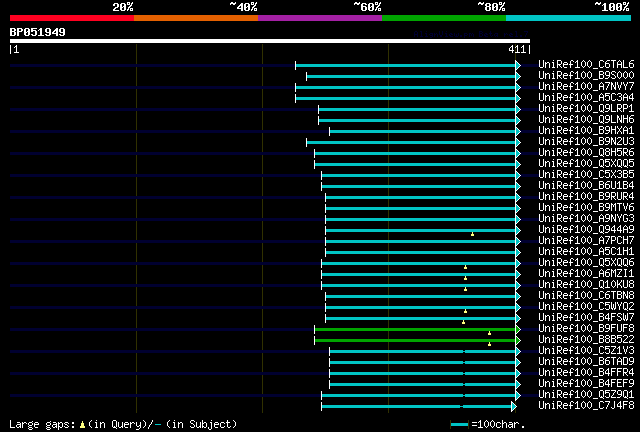Click UniRef100_B9RUR4 subject label
The height and width of the screenshot is (432, 640).
pos(586,196)
